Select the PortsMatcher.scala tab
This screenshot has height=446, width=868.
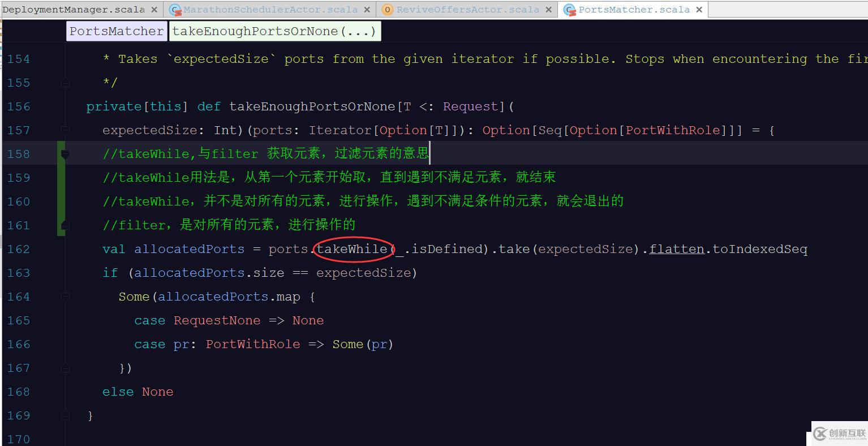(634, 10)
